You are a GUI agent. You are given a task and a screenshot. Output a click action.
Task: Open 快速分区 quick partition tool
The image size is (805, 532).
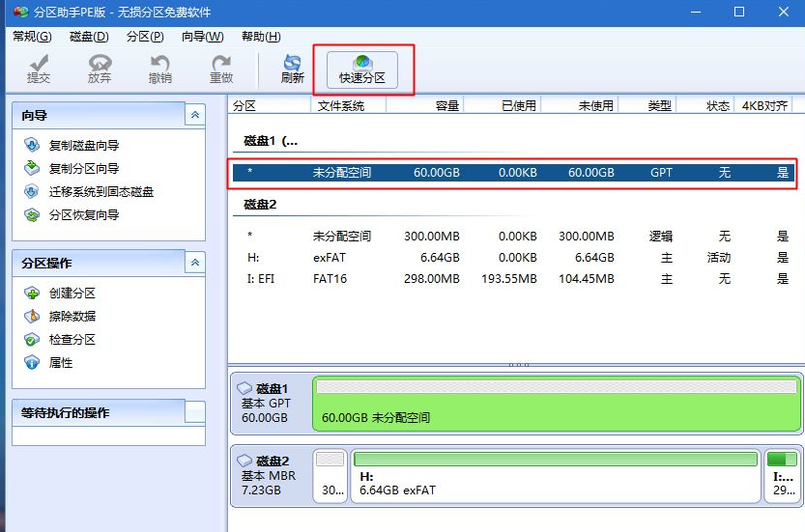pyautogui.click(x=362, y=69)
